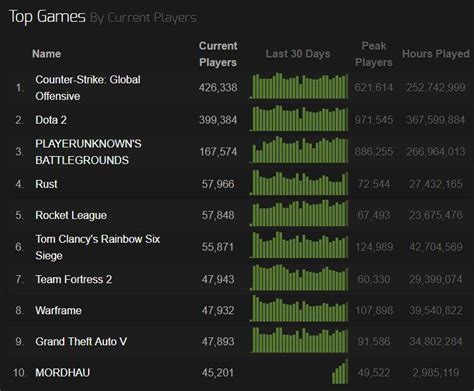Viewport: 474px width, 391px height.
Task: Click the Last 30 Days column header
Action: (x=298, y=54)
